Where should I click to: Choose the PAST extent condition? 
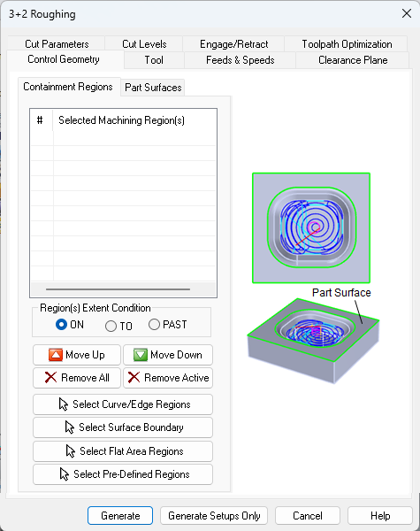point(167,325)
